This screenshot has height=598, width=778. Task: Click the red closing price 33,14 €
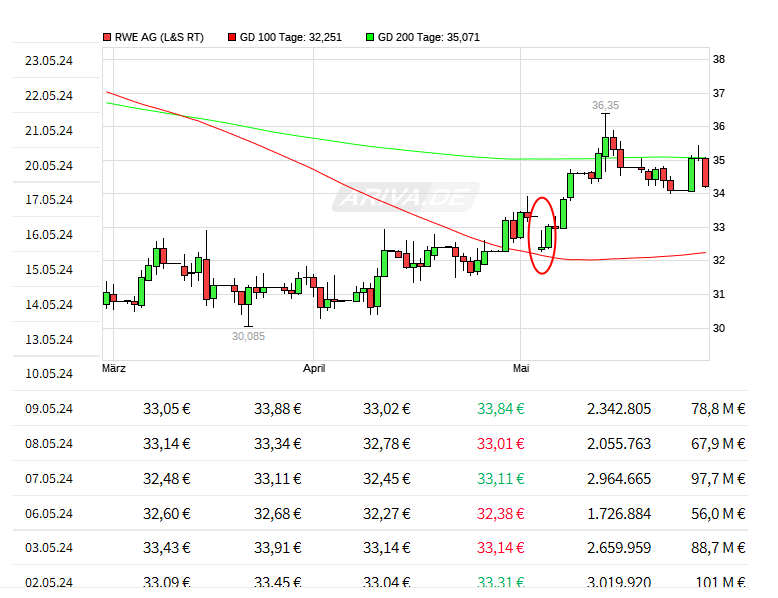(501, 547)
